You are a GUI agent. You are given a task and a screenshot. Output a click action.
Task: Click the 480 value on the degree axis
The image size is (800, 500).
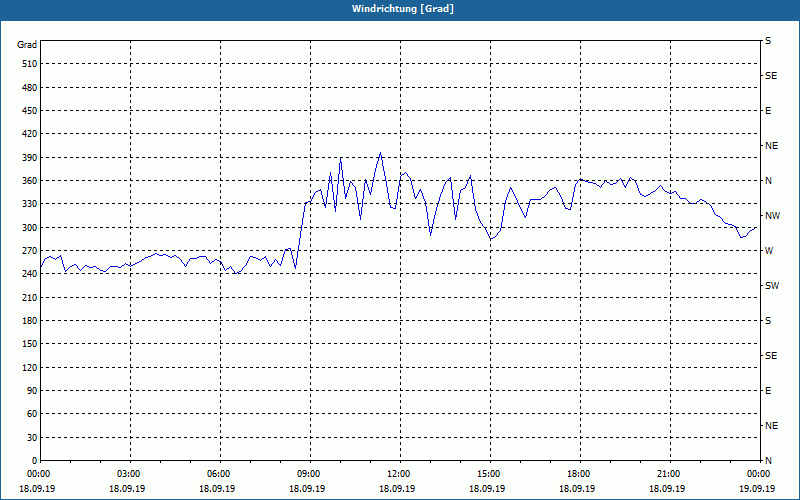tap(30, 88)
